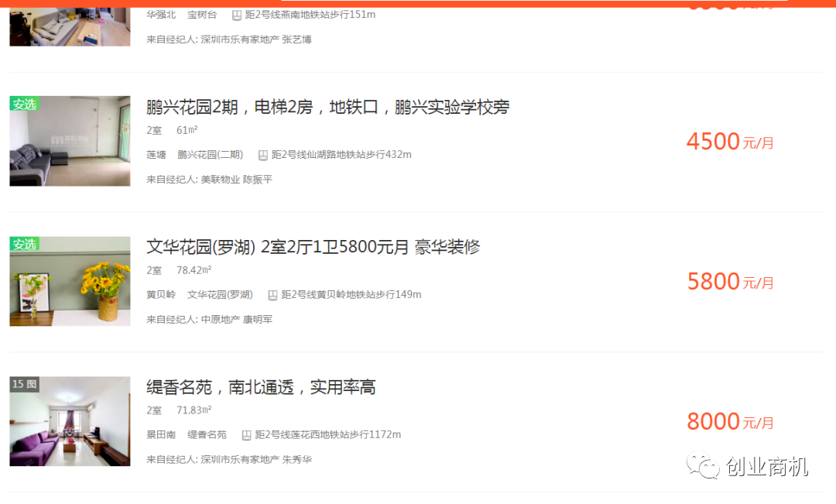Viewport: 836px width, 504px height.
Task: Click the 缇香名苑 community name link
Action: [207, 435]
